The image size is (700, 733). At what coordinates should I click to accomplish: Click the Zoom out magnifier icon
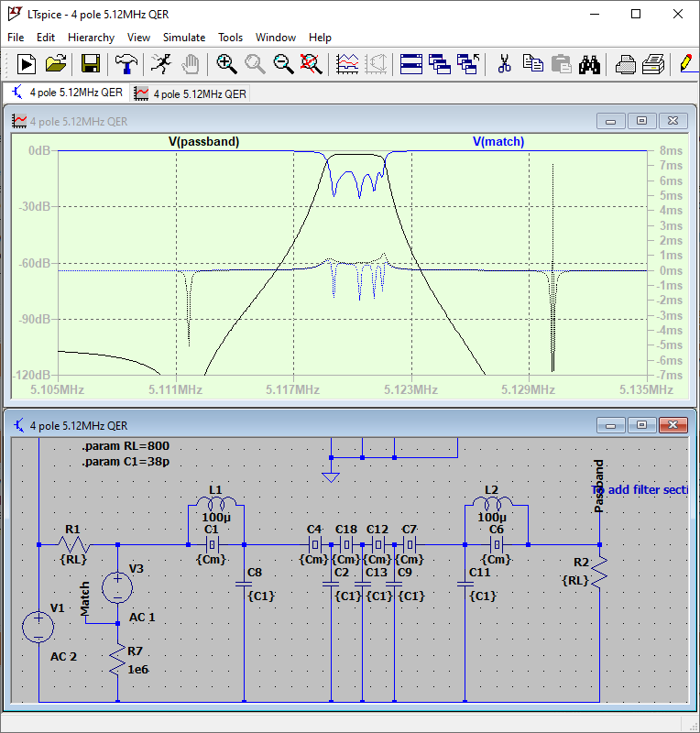284,63
